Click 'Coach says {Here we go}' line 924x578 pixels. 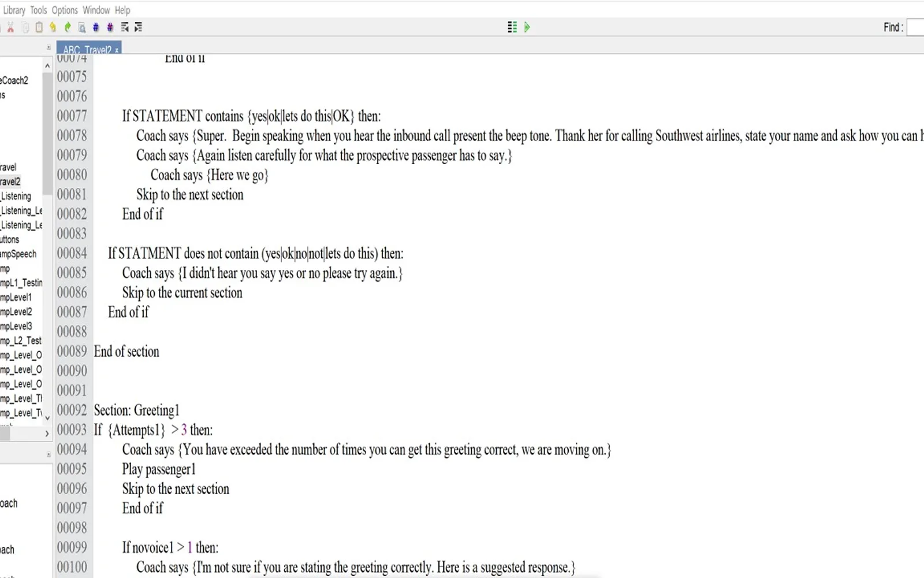point(210,175)
